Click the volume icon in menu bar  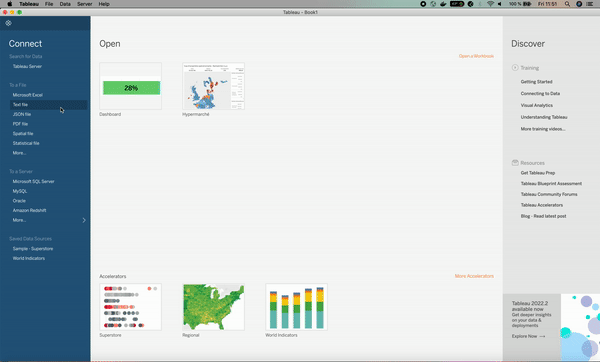coord(500,4)
